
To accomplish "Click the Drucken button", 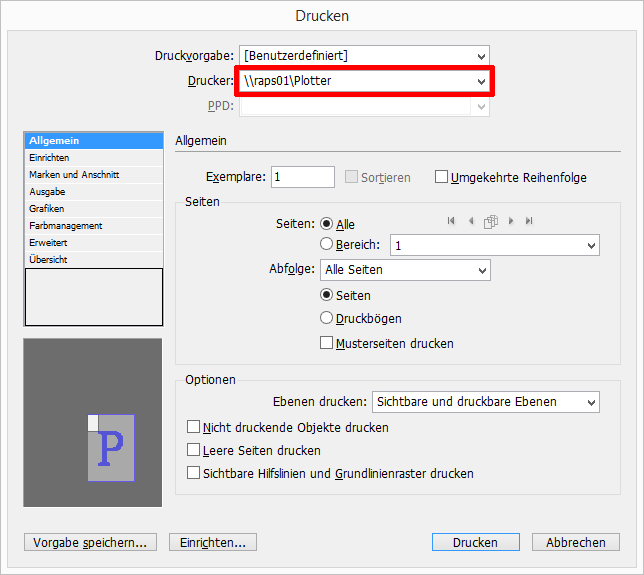I will point(476,543).
